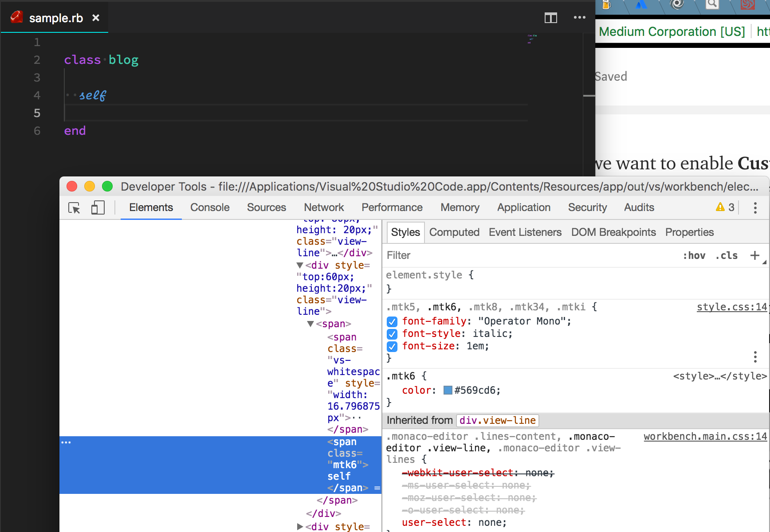Viewport: 770px width, 532px height.
Task: Open more actions for the editor
Action: (579, 18)
